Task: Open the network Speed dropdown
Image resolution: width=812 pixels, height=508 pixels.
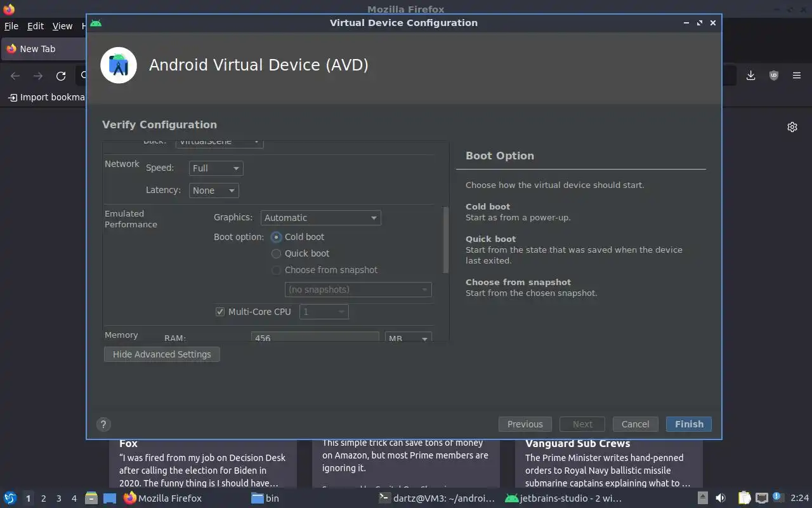Action: 216,168
